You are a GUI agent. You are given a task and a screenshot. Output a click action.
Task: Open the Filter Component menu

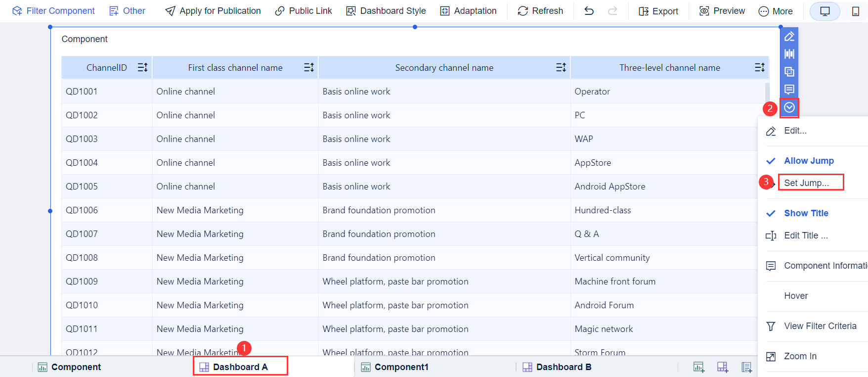(x=53, y=11)
